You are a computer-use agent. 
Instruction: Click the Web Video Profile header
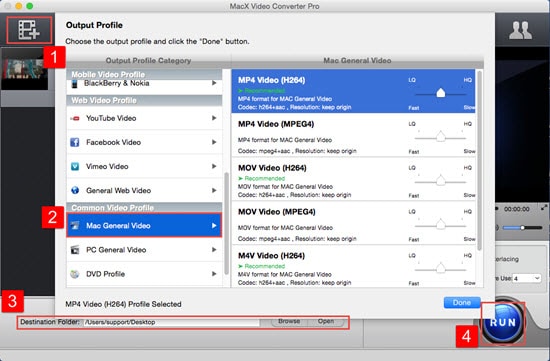[144, 100]
